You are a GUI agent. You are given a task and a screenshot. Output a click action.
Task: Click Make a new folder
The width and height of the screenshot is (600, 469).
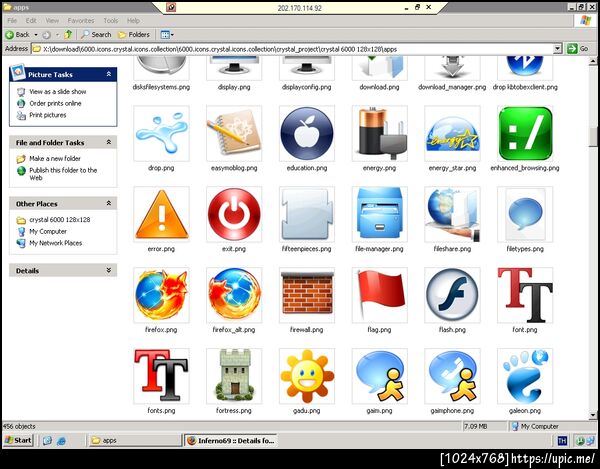click(x=55, y=158)
